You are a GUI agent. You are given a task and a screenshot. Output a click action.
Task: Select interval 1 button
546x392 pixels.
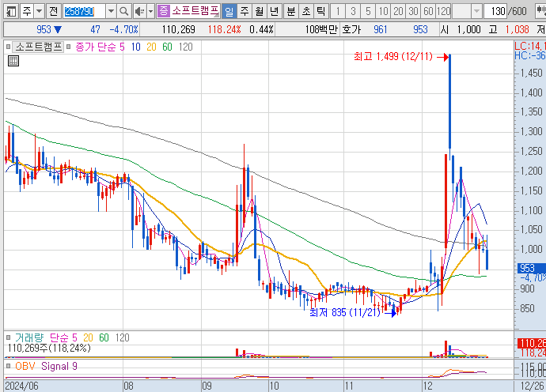[x=337, y=12]
